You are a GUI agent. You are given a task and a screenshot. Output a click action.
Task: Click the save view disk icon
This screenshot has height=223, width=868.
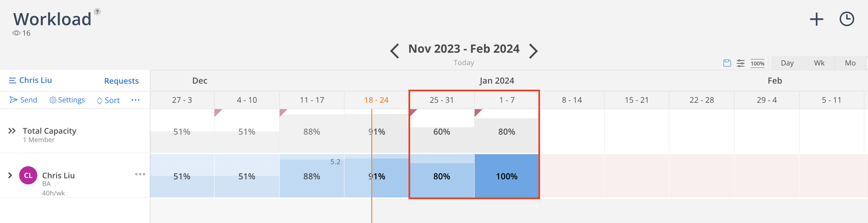coord(727,63)
